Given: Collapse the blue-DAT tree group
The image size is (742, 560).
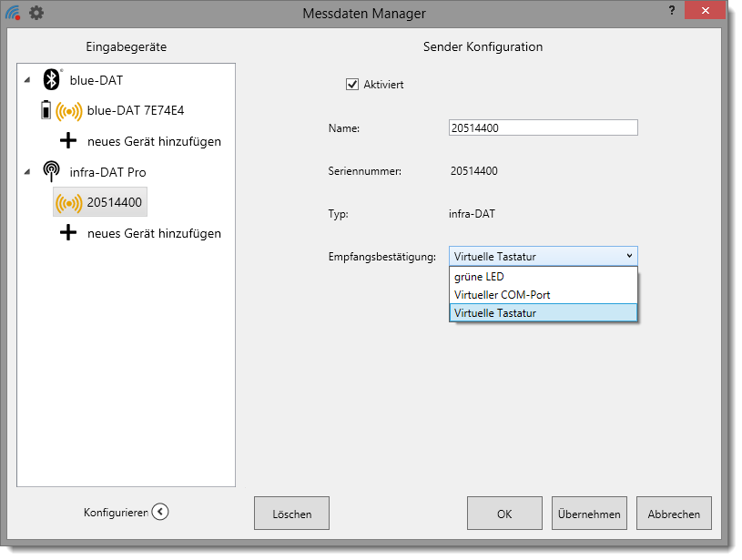Looking at the screenshot, I should (x=26, y=80).
